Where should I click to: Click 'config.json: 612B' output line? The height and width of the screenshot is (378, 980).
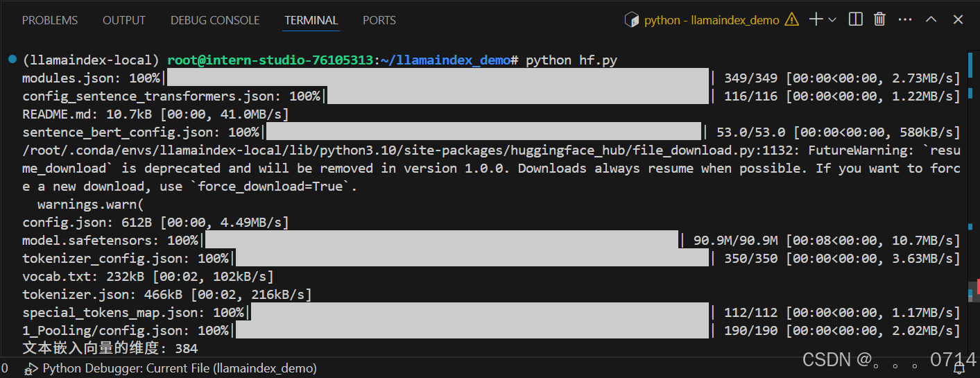(x=155, y=222)
